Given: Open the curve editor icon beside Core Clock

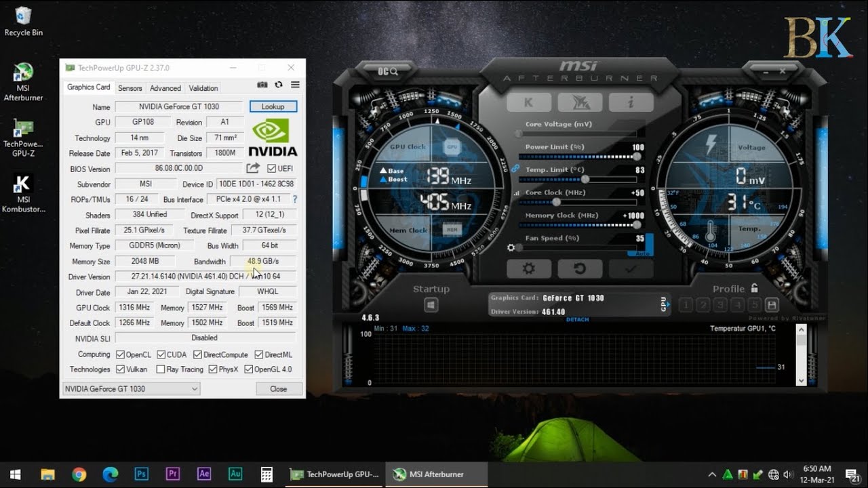Looking at the screenshot, I should (x=517, y=193).
